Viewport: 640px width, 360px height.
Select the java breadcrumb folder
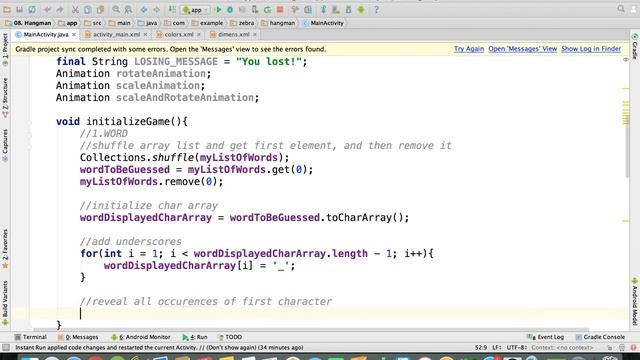[x=147, y=23]
